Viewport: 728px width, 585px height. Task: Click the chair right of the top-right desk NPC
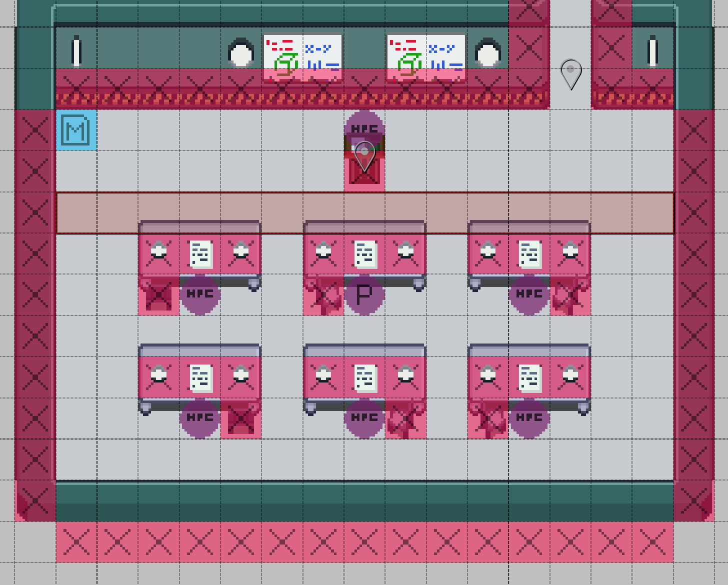pyautogui.click(x=570, y=295)
